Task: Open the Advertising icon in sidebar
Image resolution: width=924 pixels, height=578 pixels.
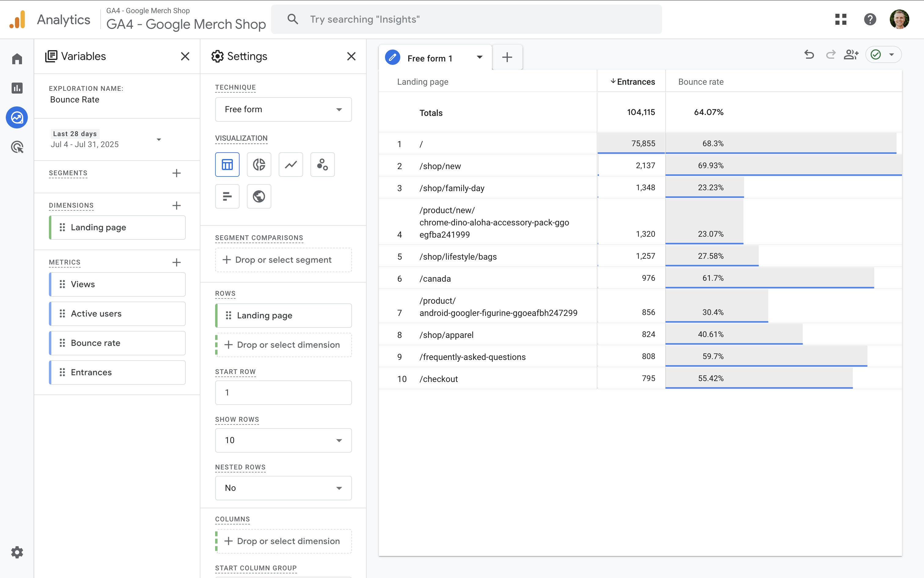Action: coord(17,147)
